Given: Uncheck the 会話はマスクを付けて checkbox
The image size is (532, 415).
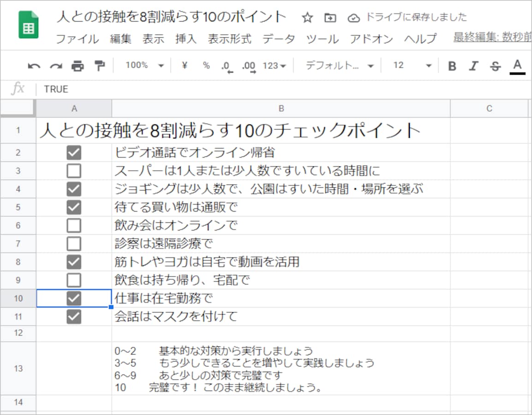Looking at the screenshot, I should (74, 317).
